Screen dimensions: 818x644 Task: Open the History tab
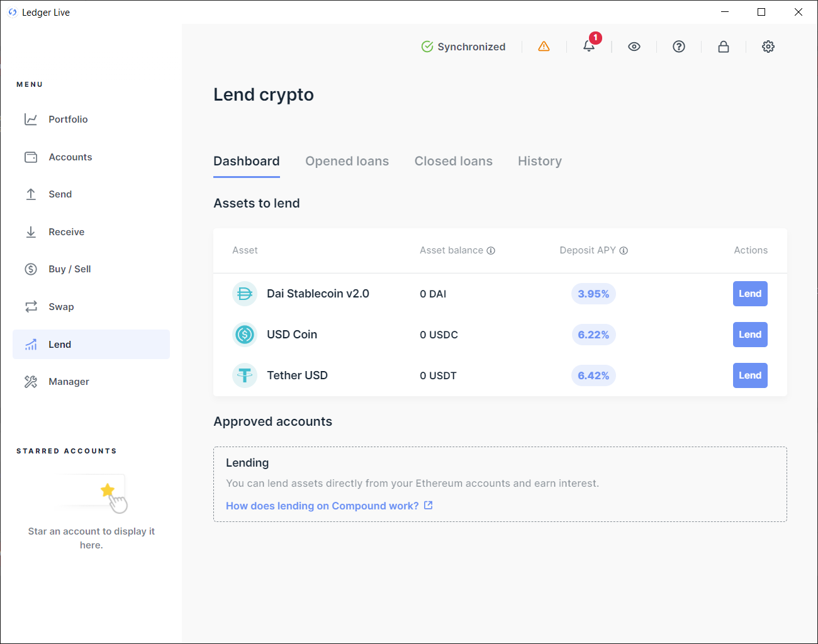click(539, 161)
